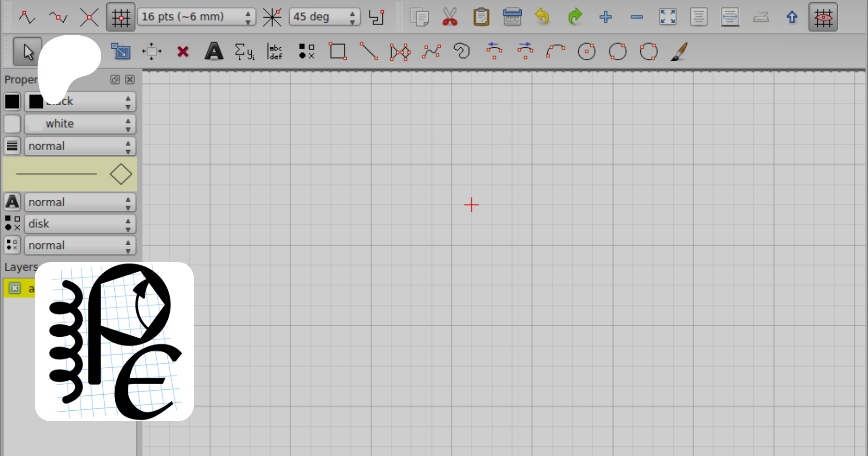Toggle snap to grid in toolbar
This screenshot has height=456, width=868.
121,17
